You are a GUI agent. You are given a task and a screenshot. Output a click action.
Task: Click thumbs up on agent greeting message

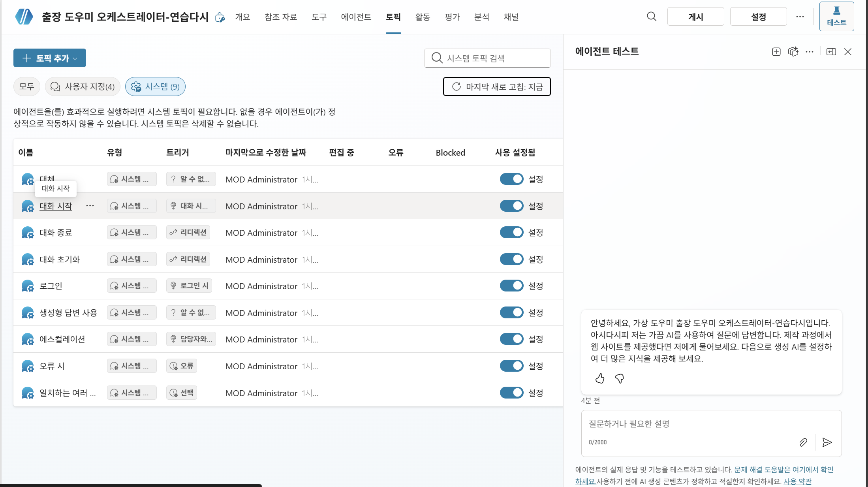(600, 378)
